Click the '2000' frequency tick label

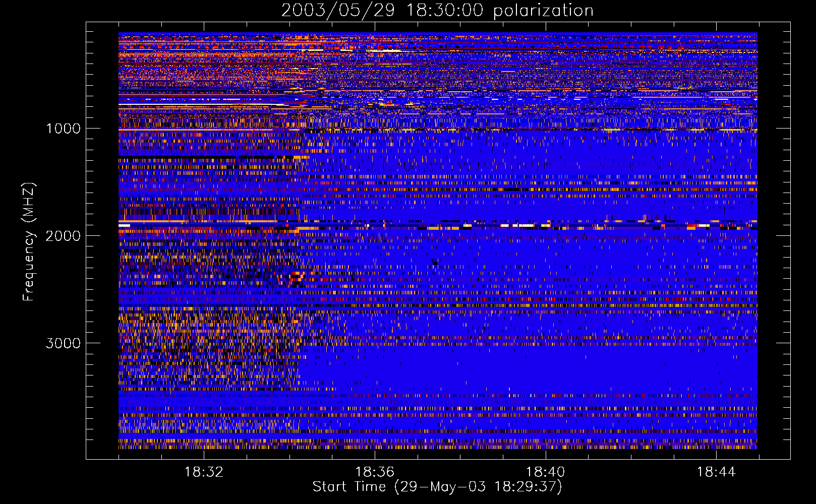click(x=63, y=235)
